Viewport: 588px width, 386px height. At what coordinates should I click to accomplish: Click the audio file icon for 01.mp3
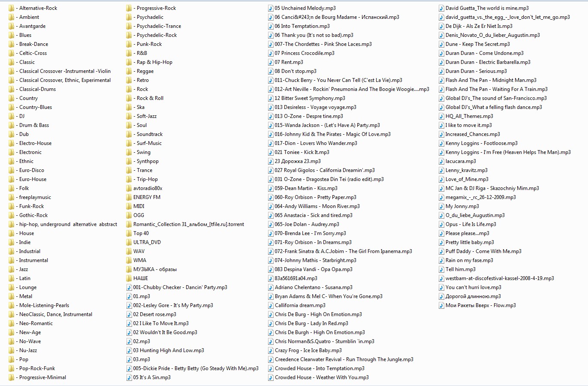(129, 296)
